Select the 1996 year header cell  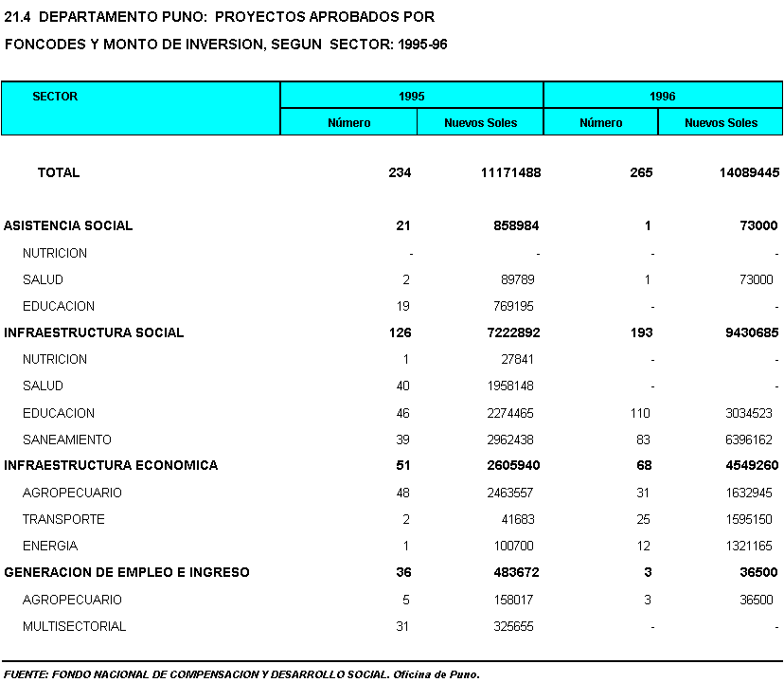click(x=663, y=97)
